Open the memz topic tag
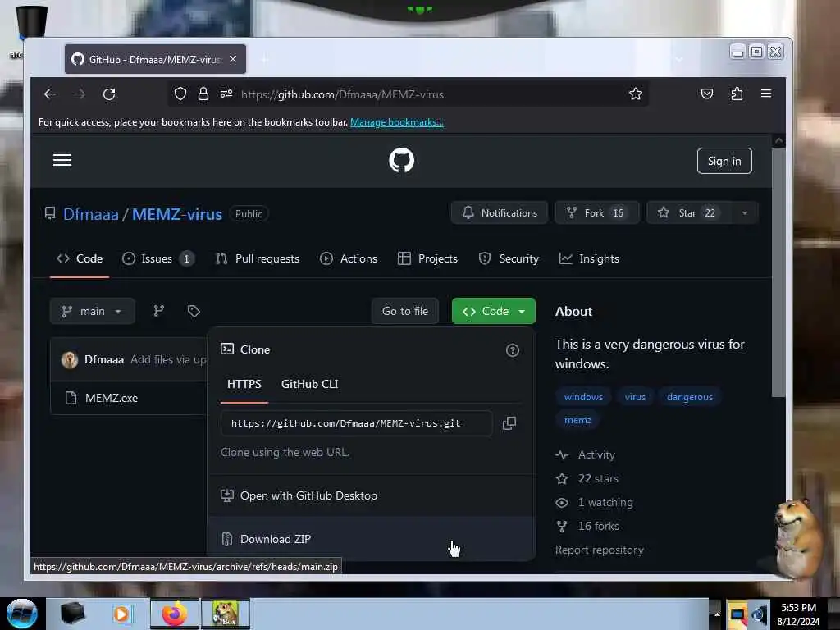The width and height of the screenshot is (840, 630). tap(577, 420)
